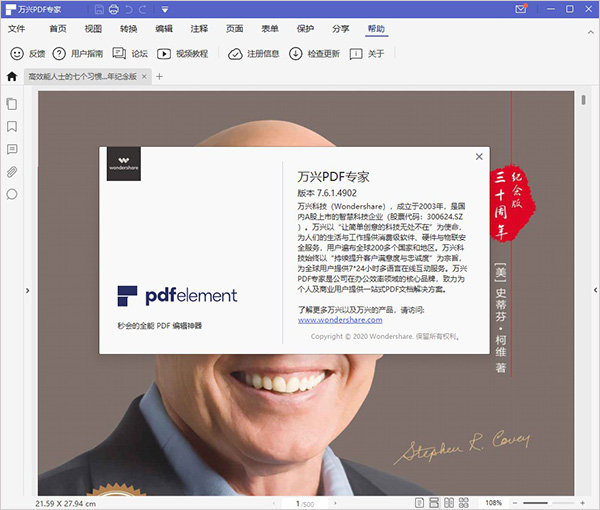Click 检查更新 to check for updates

pos(314,54)
